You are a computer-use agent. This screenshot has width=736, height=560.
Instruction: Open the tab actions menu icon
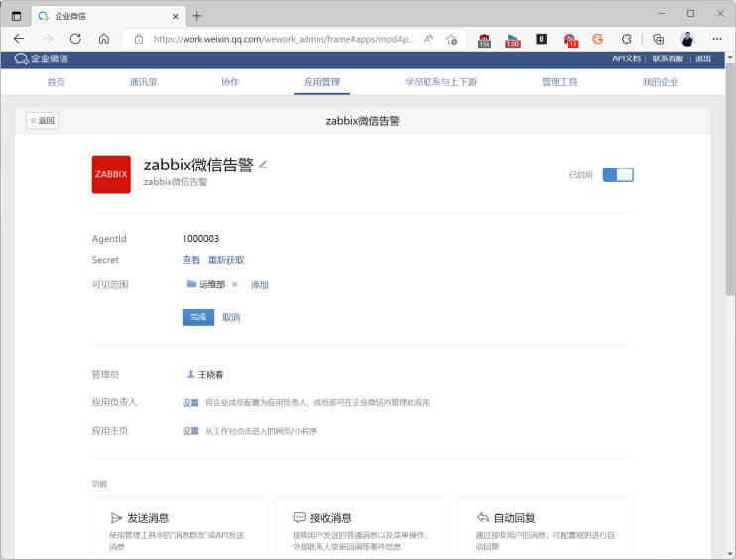coord(16,16)
